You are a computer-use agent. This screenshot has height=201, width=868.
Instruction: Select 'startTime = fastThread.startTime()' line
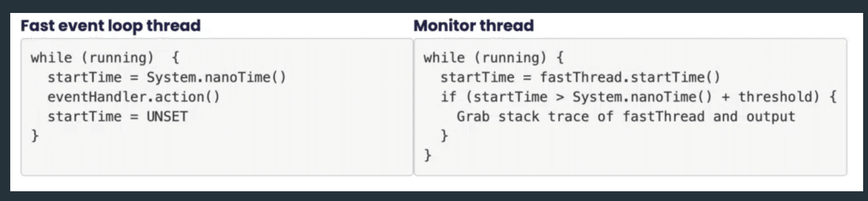580,77
